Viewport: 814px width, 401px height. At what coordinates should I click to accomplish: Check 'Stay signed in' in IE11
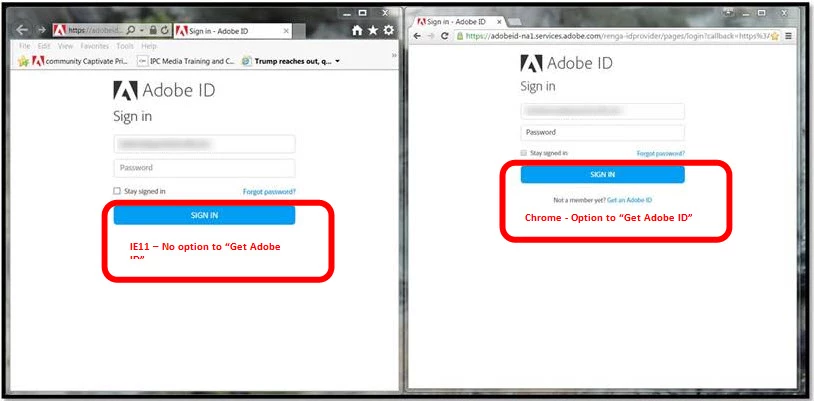coord(117,191)
